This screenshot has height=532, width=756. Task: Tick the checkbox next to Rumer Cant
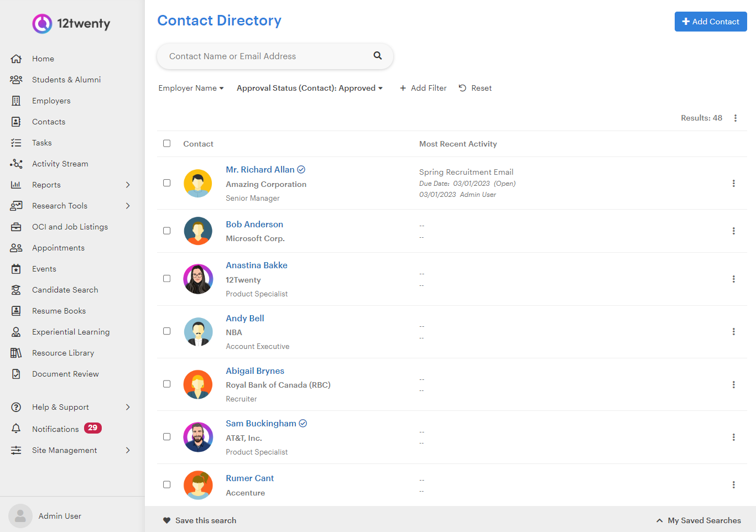[x=166, y=484]
